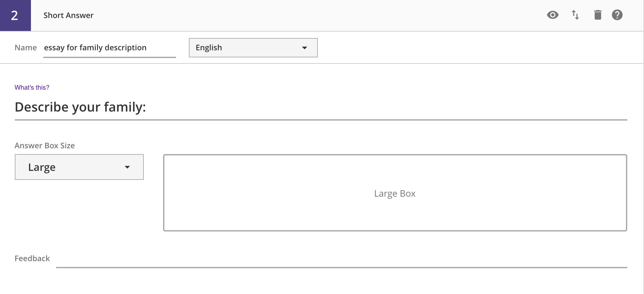The image size is (644, 294).
Task: Click the "Short Answer" question type title
Action: (x=68, y=15)
